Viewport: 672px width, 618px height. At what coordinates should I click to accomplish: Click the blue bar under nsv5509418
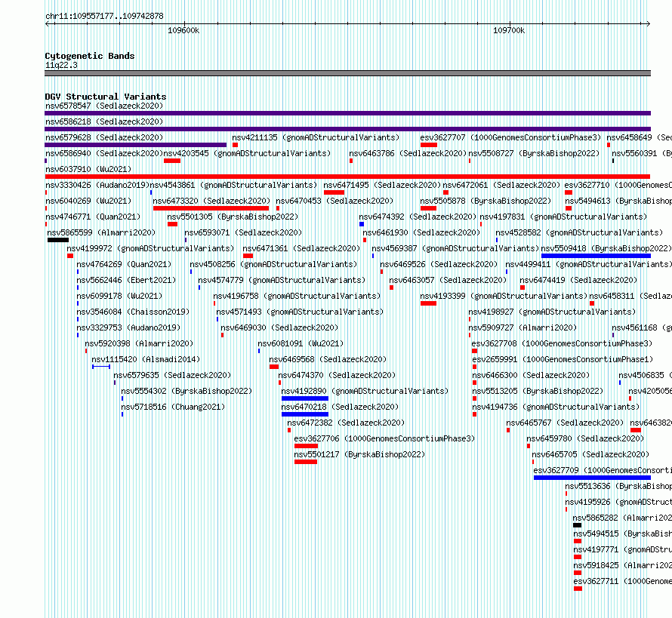(x=596, y=256)
